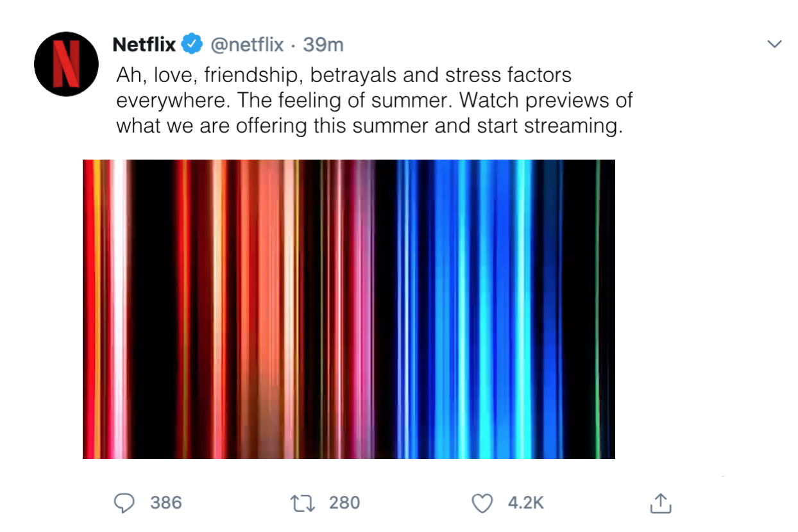
Task: Open the Netflix display name link
Action: pyautogui.click(x=144, y=45)
